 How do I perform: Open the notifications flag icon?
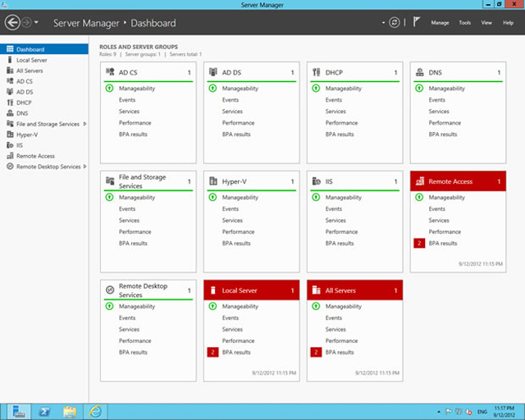click(416, 22)
